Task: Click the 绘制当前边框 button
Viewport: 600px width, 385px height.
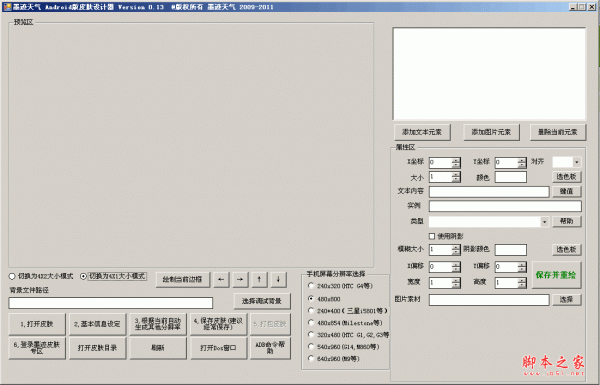Action: point(183,279)
